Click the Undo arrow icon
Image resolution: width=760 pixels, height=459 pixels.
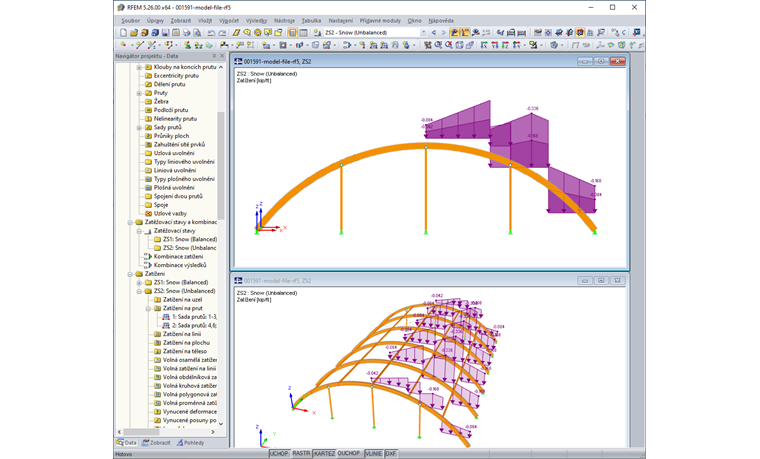[211, 32]
